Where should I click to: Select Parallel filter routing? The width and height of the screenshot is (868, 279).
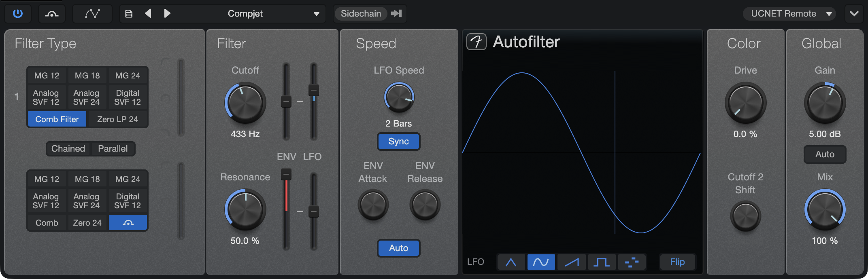(x=113, y=149)
